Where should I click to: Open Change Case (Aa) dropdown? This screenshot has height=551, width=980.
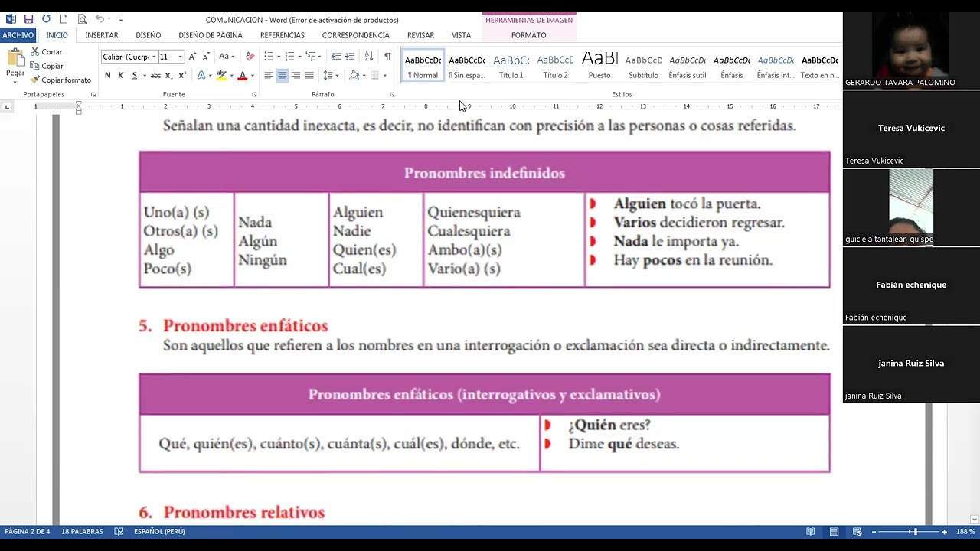click(x=226, y=57)
